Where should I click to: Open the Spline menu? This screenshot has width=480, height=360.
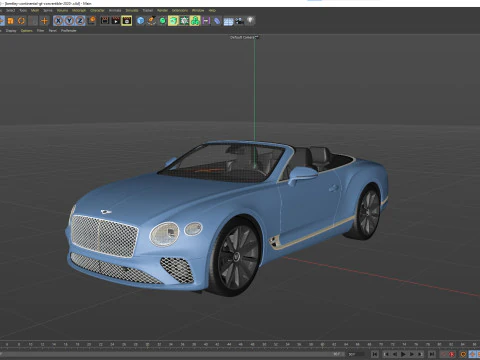coord(48,11)
